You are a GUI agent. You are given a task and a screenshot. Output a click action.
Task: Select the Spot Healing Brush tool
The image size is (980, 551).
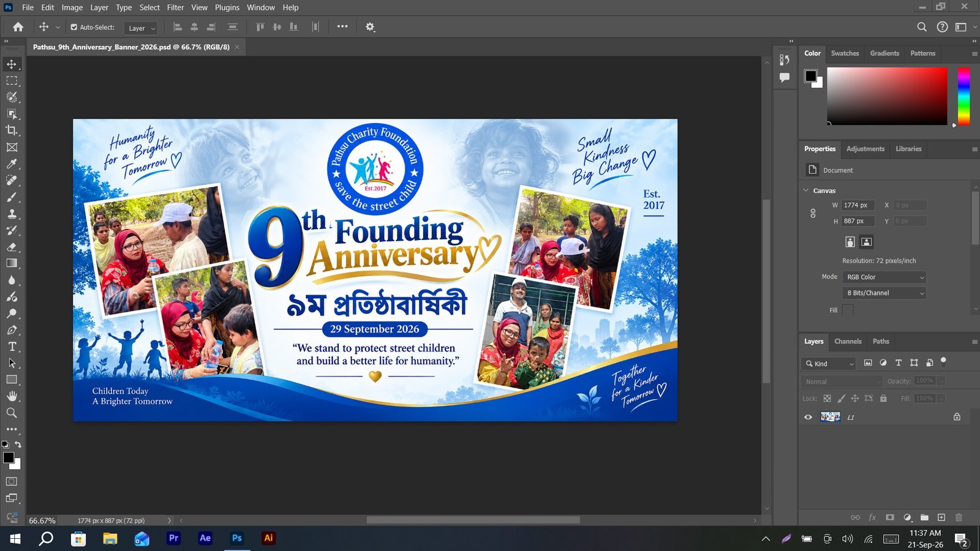[12, 181]
